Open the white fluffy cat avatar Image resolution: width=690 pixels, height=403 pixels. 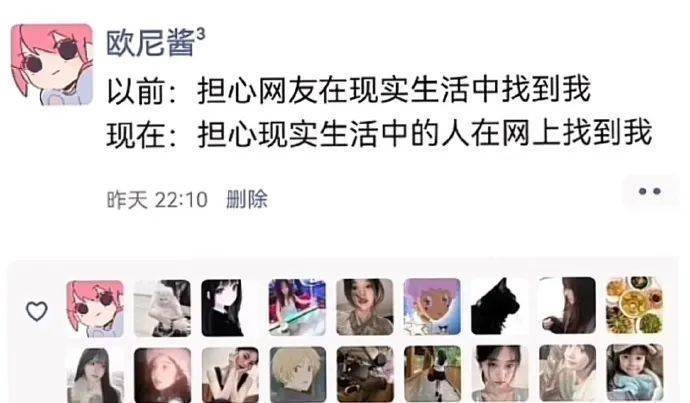[x=162, y=308]
